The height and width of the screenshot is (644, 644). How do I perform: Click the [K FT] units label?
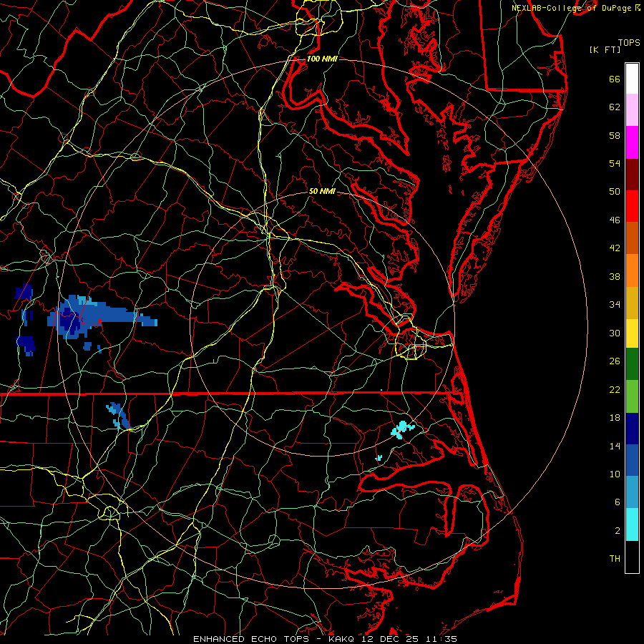[605, 50]
